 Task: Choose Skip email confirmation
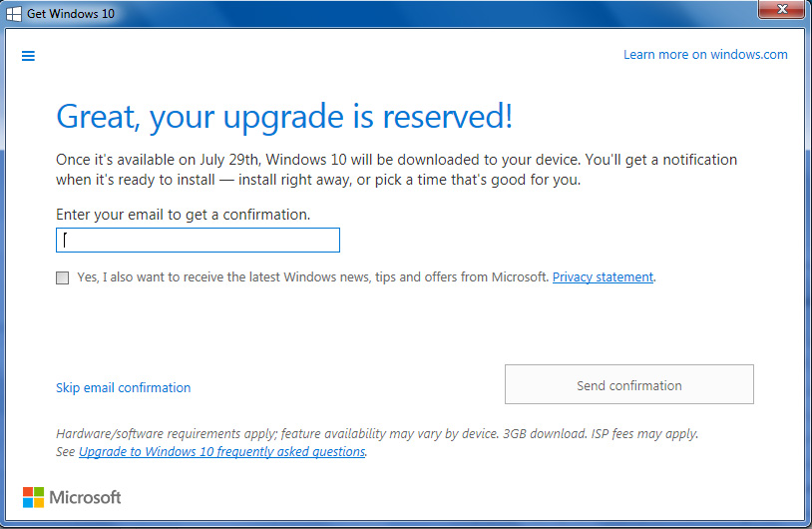tap(123, 388)
